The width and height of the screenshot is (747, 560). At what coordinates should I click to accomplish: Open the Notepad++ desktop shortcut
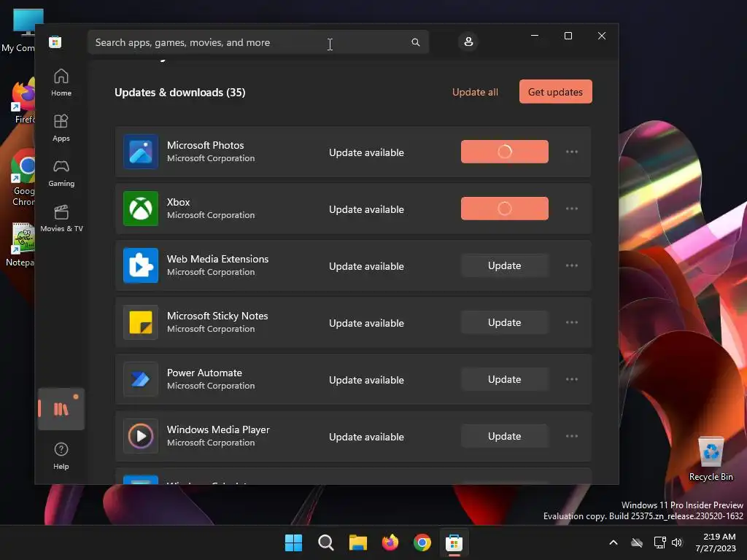point(22,245)
